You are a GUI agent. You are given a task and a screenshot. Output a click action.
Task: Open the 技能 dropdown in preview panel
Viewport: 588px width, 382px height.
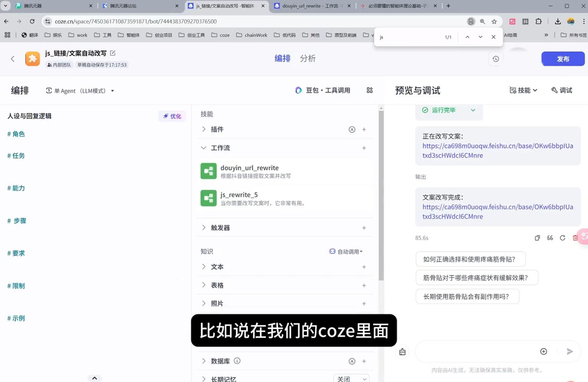coord(523,90)
